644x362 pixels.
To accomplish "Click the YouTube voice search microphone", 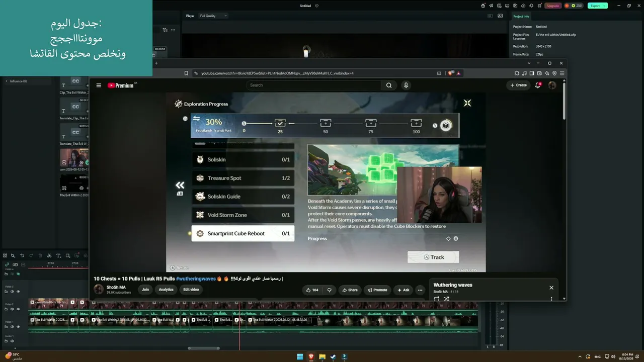I will 406,85.
